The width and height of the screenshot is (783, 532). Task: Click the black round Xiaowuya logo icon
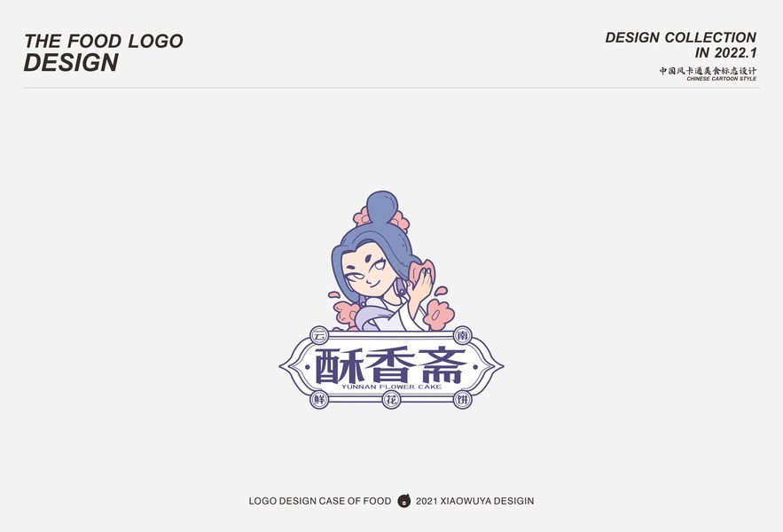403,501
